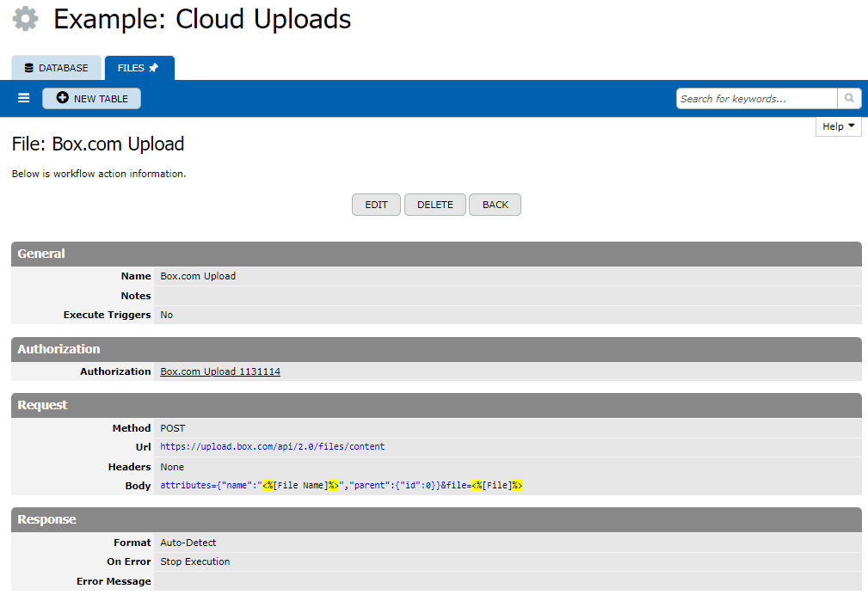Click the gear icon beside the page title
The height and width of the screenshot is (595, 868).
(26, 19)
